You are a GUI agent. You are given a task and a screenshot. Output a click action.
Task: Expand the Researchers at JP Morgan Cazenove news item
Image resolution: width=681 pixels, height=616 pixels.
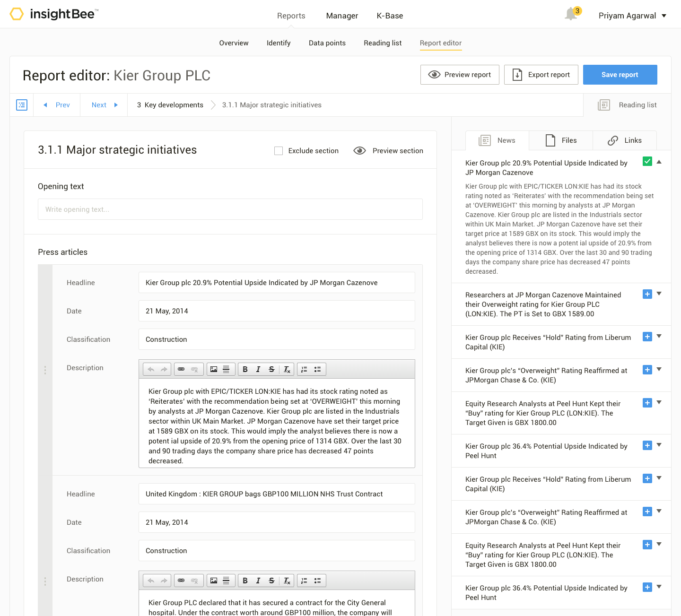[x=659, y=294]
